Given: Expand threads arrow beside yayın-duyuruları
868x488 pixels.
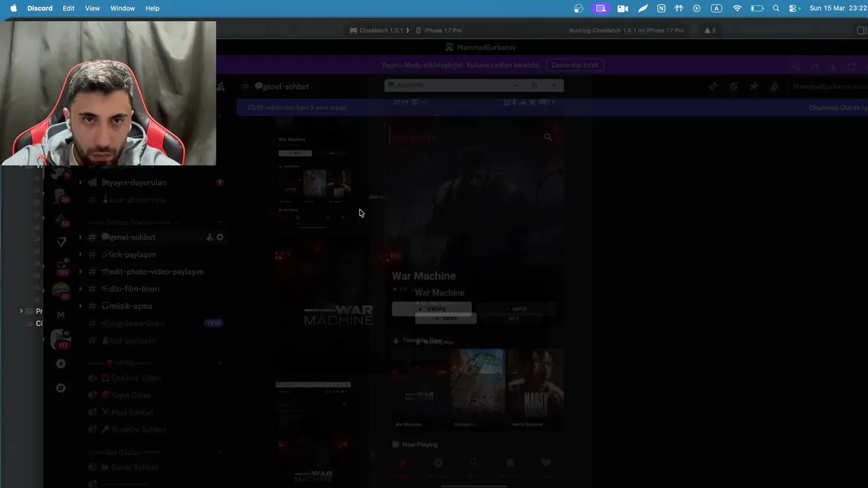Looking at the screenshot, I should coord(81,182).
